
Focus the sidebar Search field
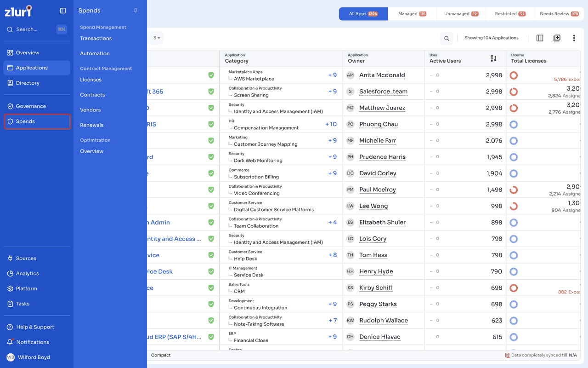point(37,29)
